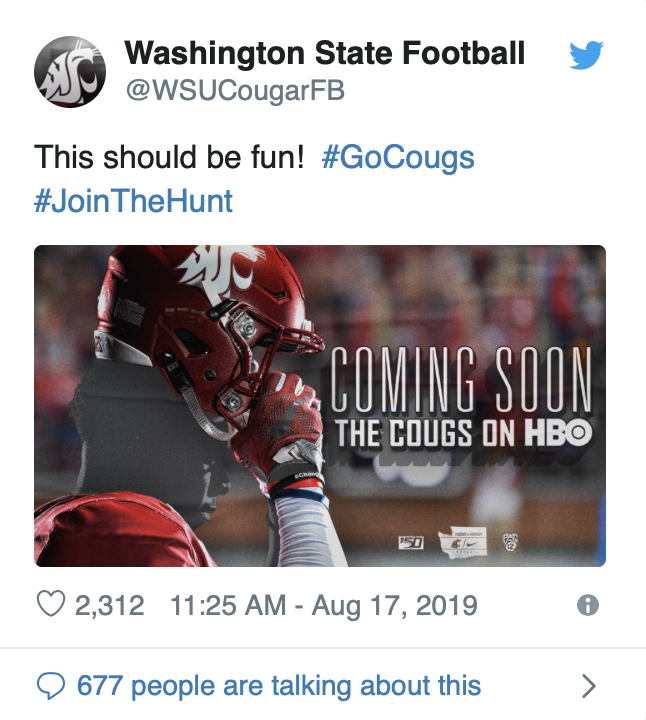Open the Washington State Football profile avatar
Image resolution: width=646 pixels, height=720 pixels.
70,72
